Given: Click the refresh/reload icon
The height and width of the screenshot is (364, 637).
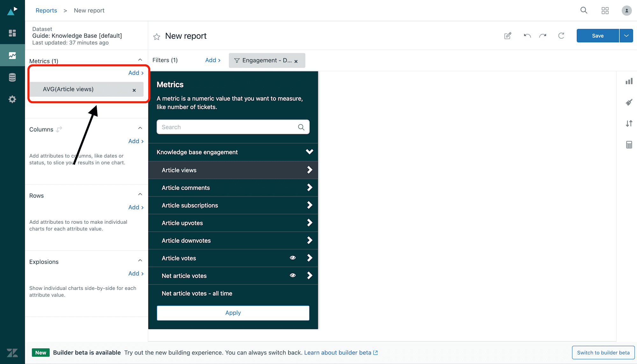Looking at the screenshot, I should 561,36.
